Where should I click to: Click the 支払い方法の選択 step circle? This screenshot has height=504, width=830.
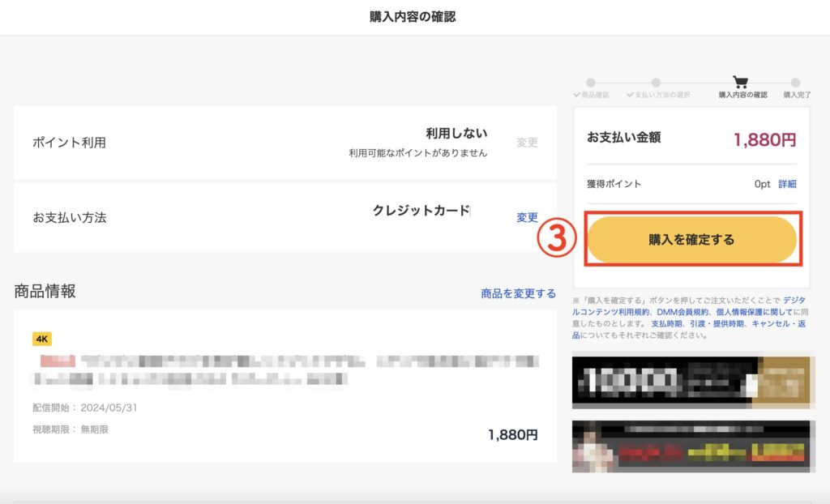[x=656, y=83]
